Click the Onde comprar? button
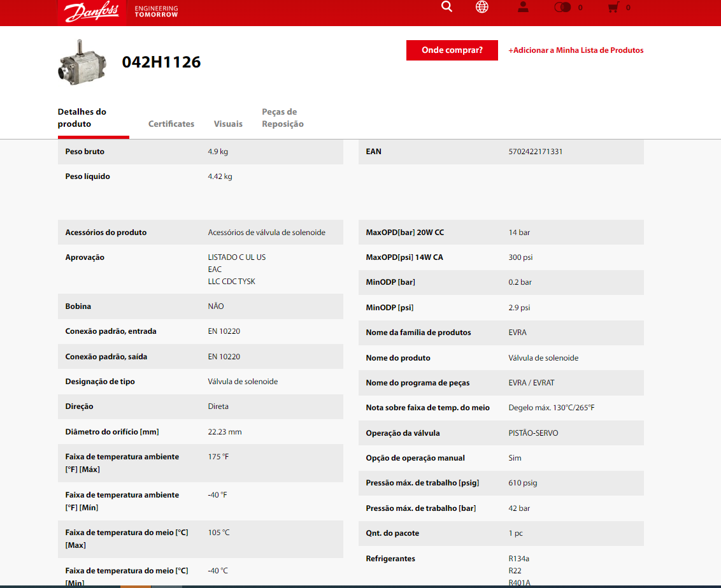 (452, 50)
